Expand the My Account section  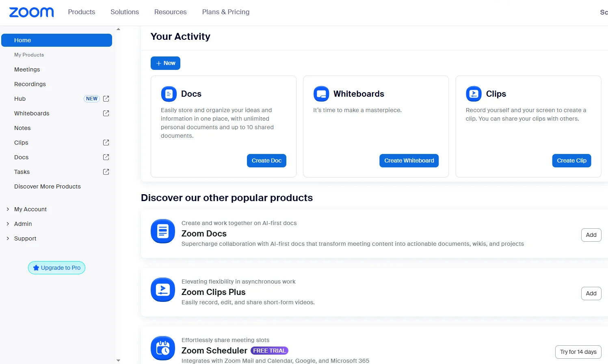tap(8, 209)
